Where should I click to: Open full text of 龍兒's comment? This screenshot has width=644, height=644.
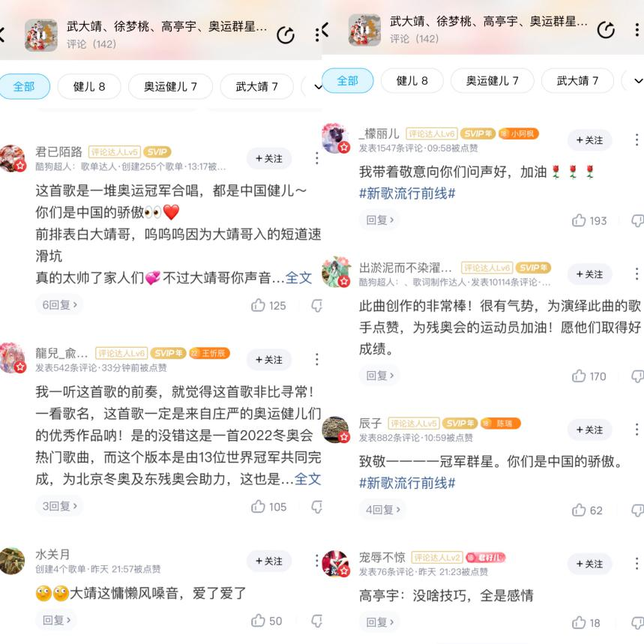pyautogui.click(x=307, y=479)
